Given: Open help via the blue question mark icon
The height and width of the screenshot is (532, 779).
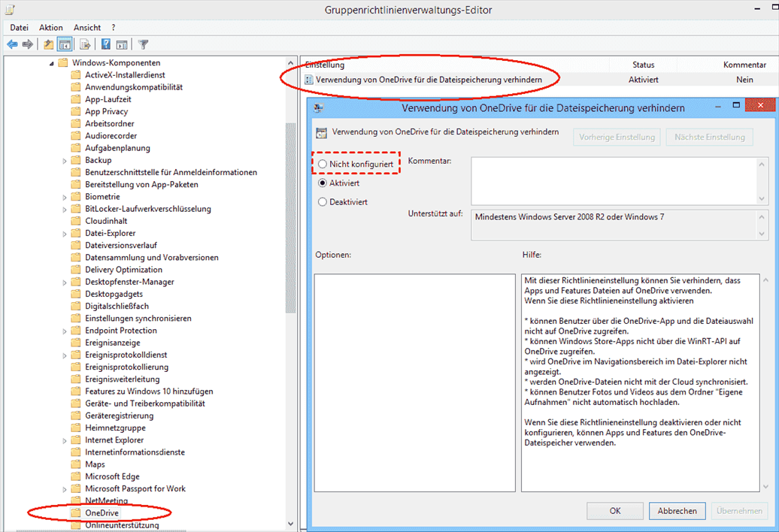Looking at the screenshot, I should [x=106, y=44].
